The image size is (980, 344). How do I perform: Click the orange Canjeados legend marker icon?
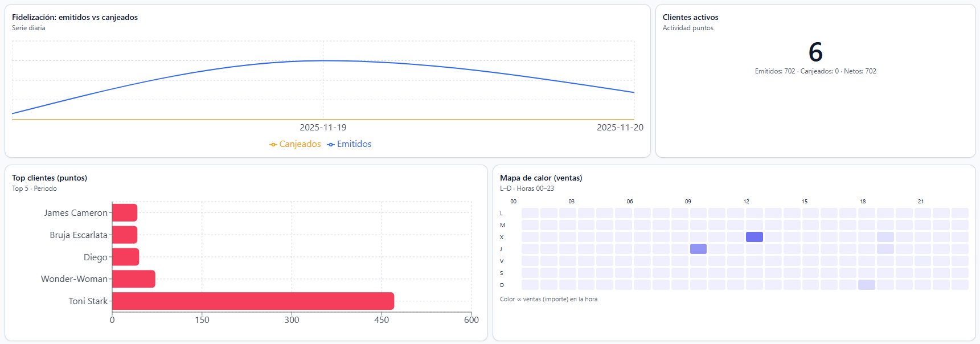coord(273,145)
